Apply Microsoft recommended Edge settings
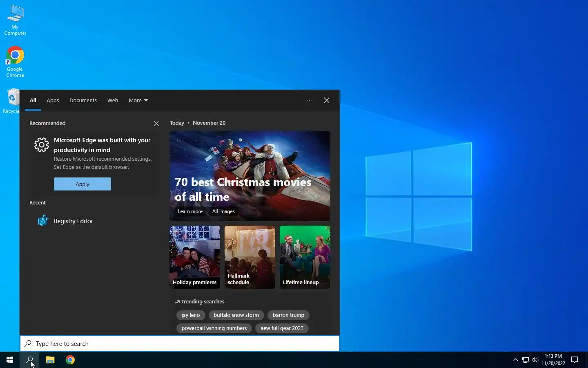588x368 pixels. pos(82,184)
